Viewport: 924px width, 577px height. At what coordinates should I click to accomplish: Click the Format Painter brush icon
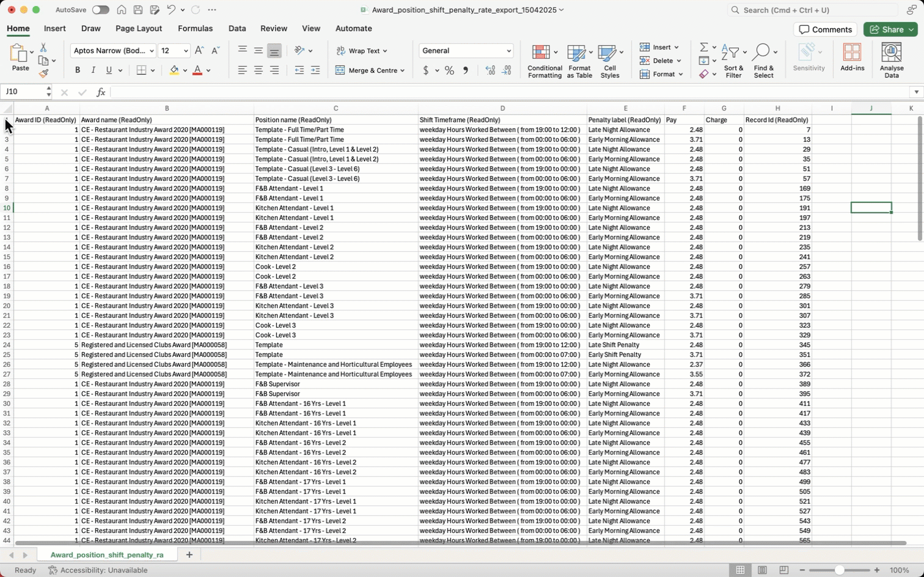click(x=43, y=73)
